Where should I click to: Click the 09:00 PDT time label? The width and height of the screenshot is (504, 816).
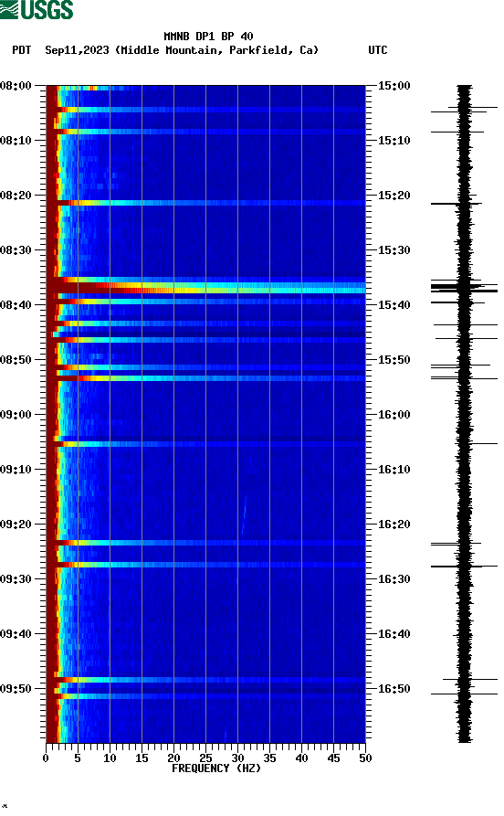click(16, 415)
